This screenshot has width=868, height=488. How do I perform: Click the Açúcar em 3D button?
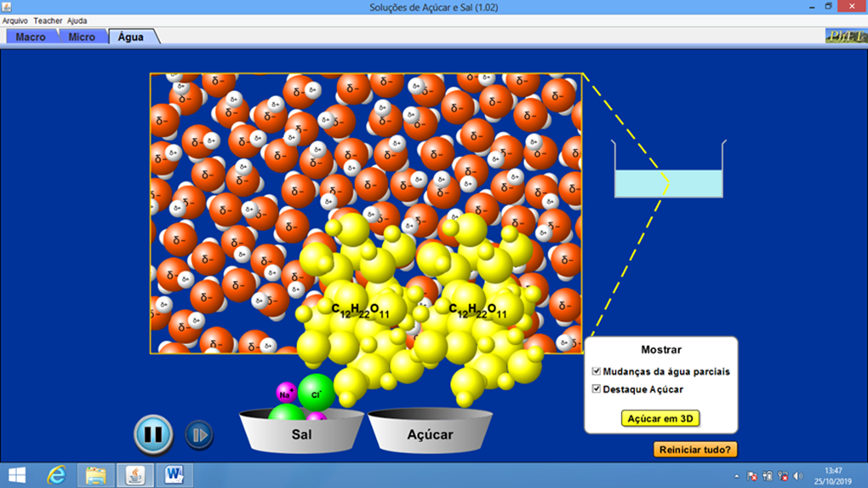point(660,418)
